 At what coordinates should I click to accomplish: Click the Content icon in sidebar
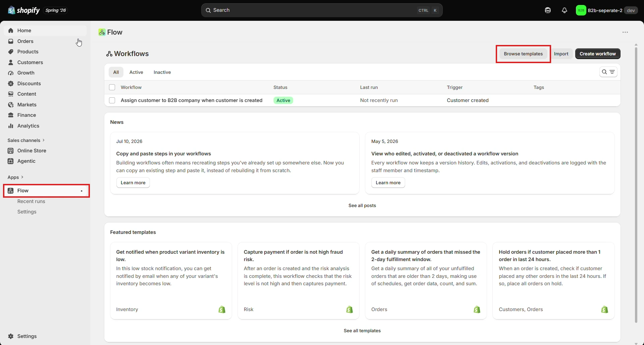pyautogui.click(x=11, y=94)
